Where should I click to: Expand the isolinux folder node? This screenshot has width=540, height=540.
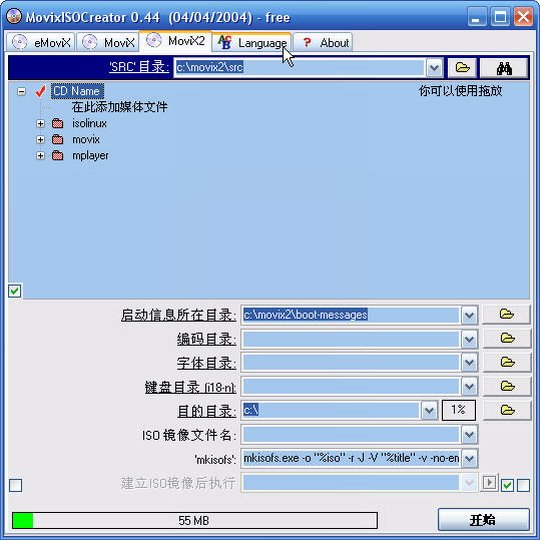tap(40, 123)
